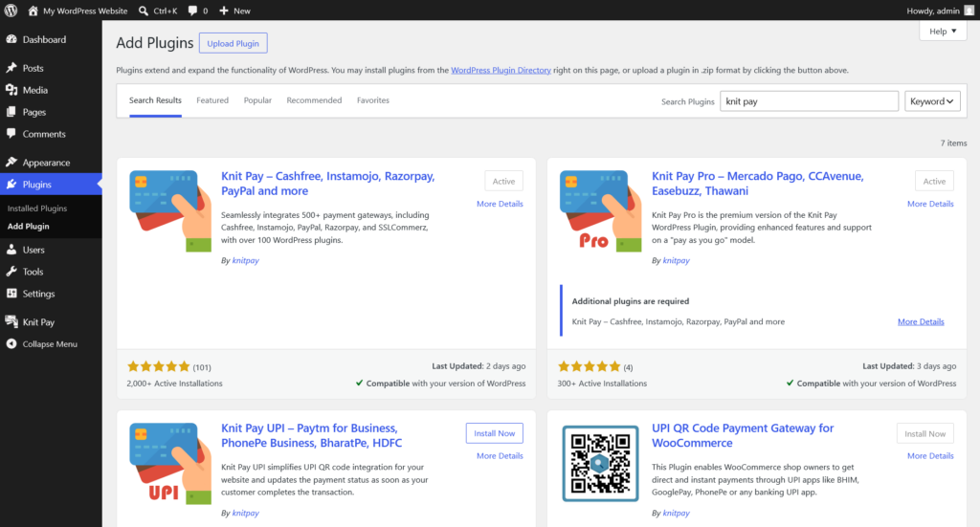Click the Users person icon
The width and height of the screenshot is (980, 527).
(11, 250)
